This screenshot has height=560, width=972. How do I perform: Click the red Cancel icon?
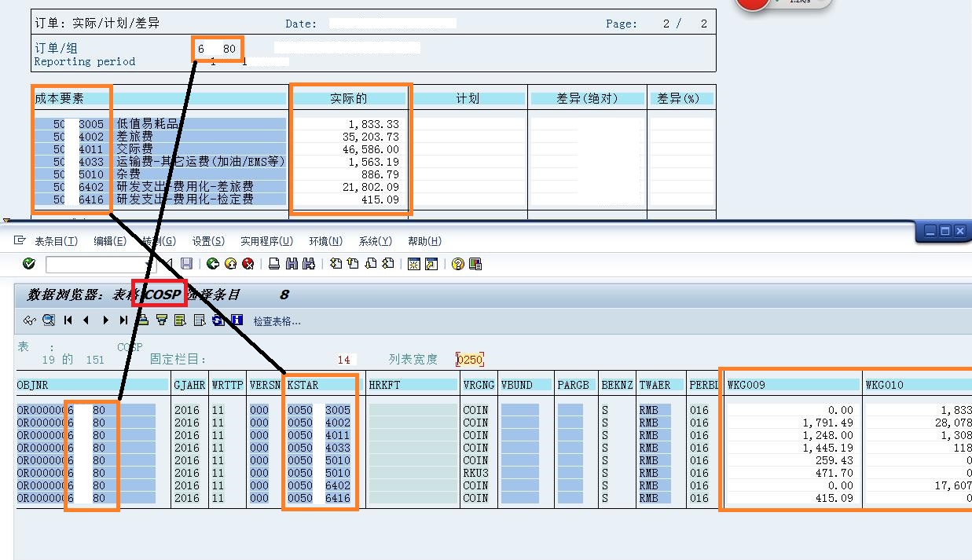[x=248, y=264]
